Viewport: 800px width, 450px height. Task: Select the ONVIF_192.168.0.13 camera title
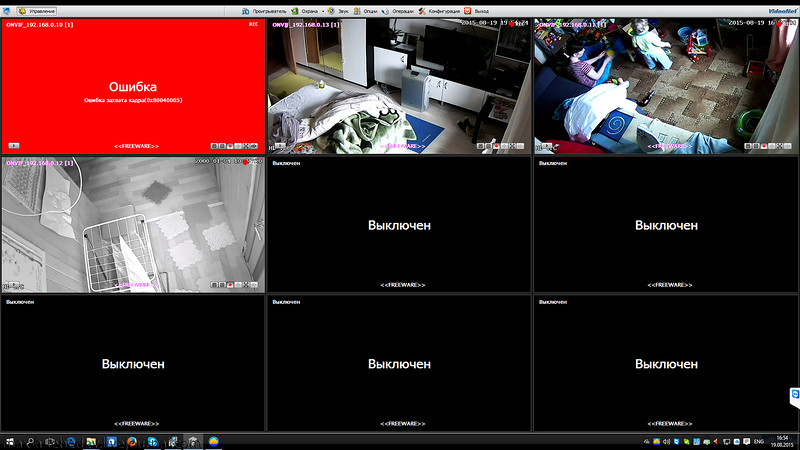[x=306, y=24]
